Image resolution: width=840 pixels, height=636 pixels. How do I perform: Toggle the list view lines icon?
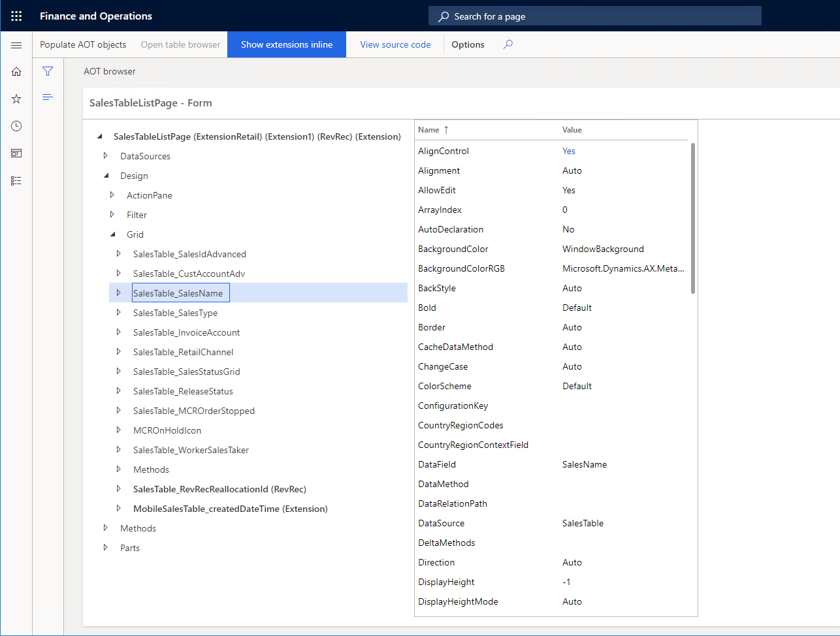tap(48, 97)
